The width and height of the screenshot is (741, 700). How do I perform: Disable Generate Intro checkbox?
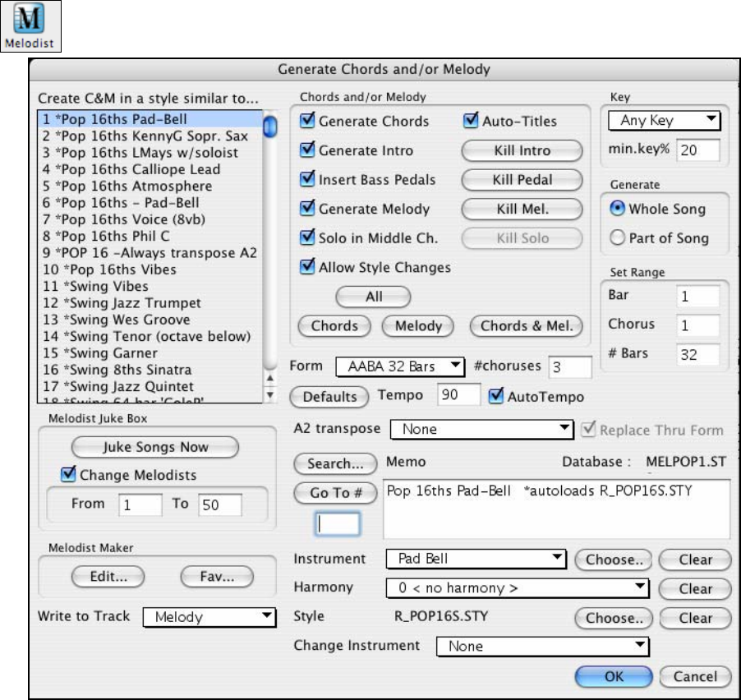point(307,150)
